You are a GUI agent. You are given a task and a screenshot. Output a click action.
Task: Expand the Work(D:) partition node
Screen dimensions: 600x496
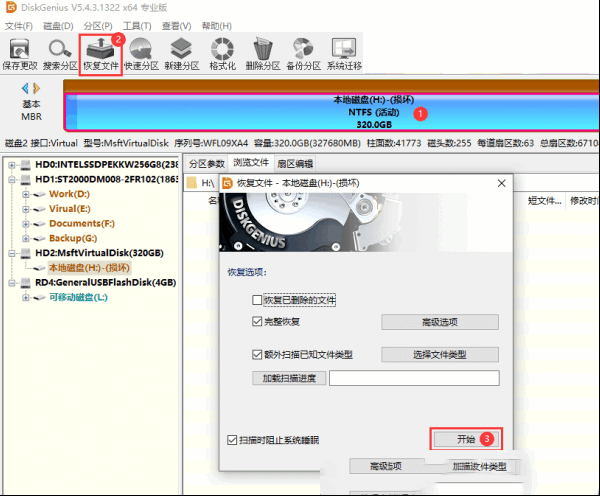pos(26,194)
